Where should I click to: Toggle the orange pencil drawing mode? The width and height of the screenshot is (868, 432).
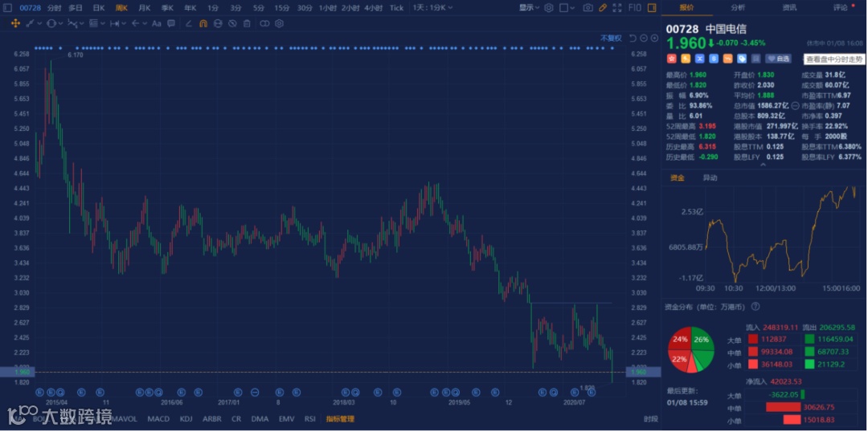603,8
